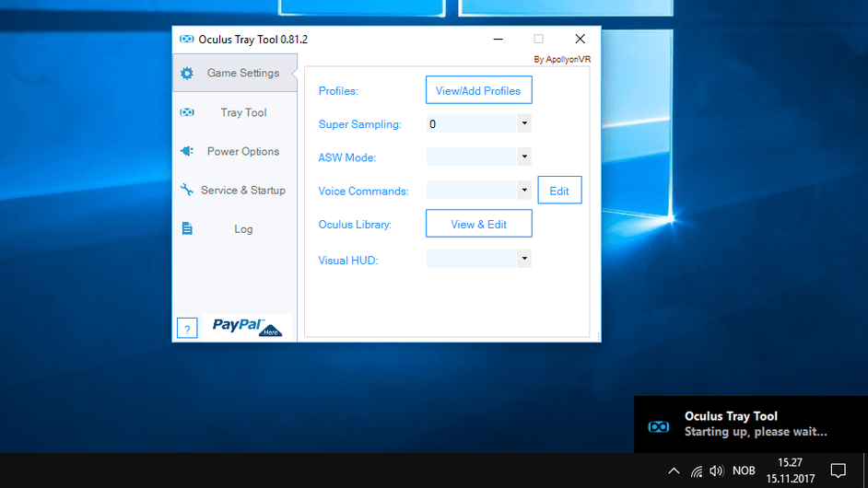Click the wrench icon beside Service & Startup
The image size is (868, 488).
tap(187, 190)
